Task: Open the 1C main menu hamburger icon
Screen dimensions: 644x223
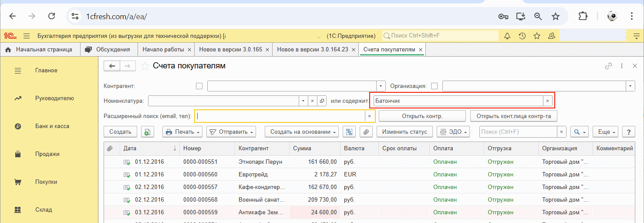Action: [27, 36]
